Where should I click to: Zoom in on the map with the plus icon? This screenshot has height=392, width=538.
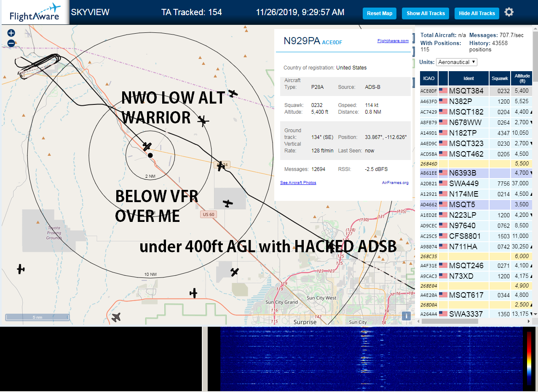(x=11, y=33)
